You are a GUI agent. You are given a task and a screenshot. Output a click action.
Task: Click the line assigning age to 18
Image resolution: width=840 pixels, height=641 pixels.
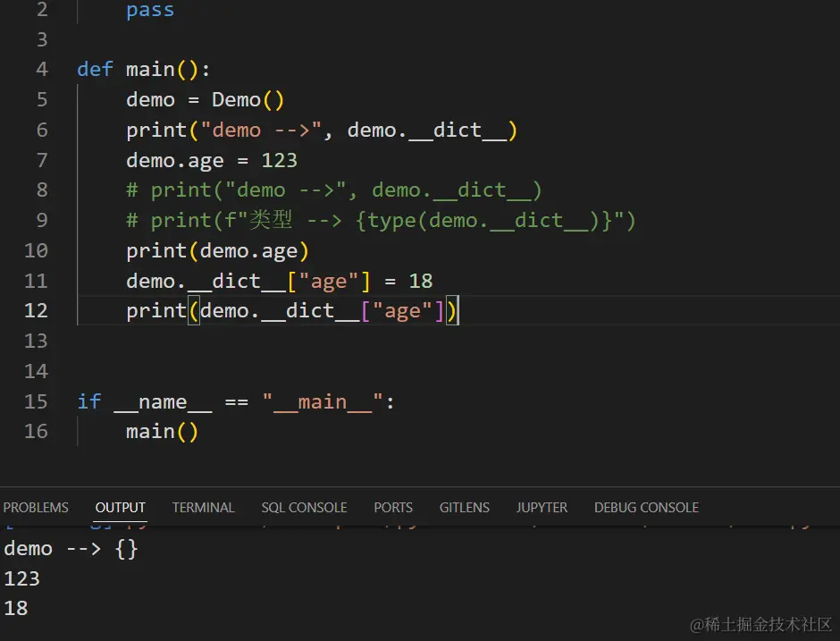pos(279,282)
